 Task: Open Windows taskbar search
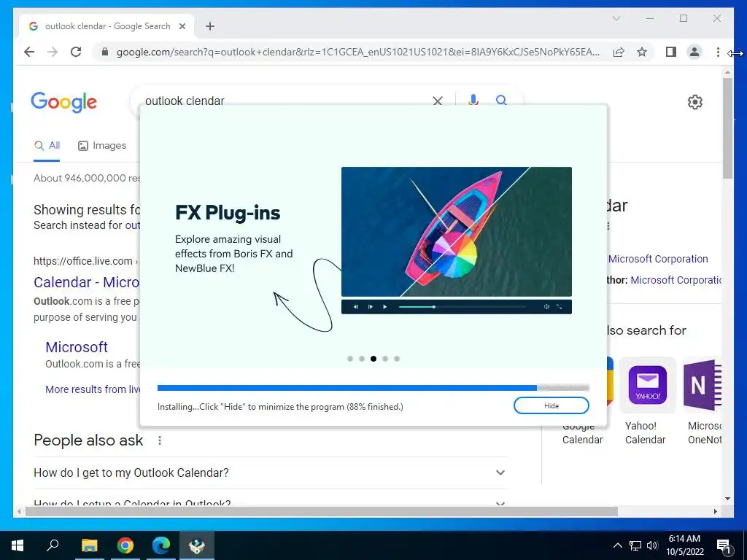tap(53, 545)
